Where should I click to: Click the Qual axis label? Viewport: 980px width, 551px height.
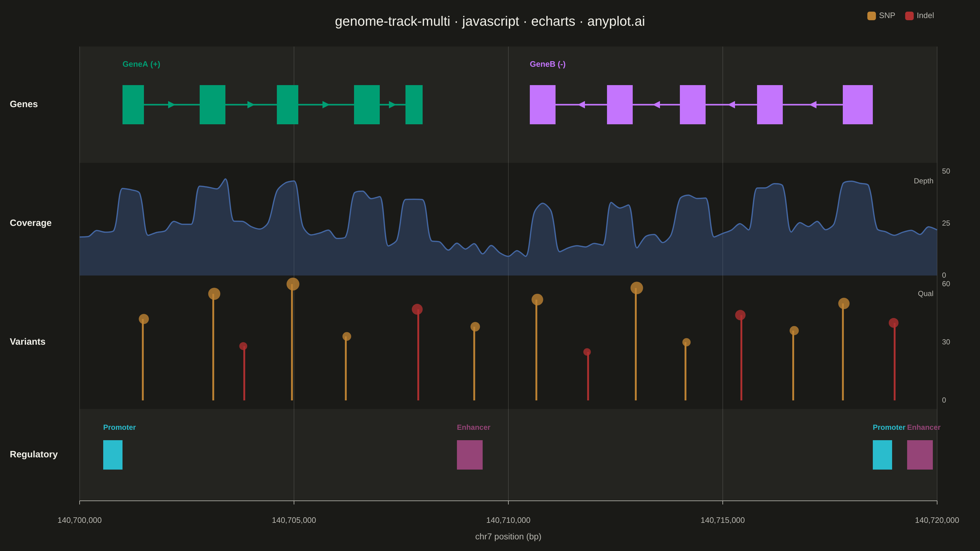925,294
